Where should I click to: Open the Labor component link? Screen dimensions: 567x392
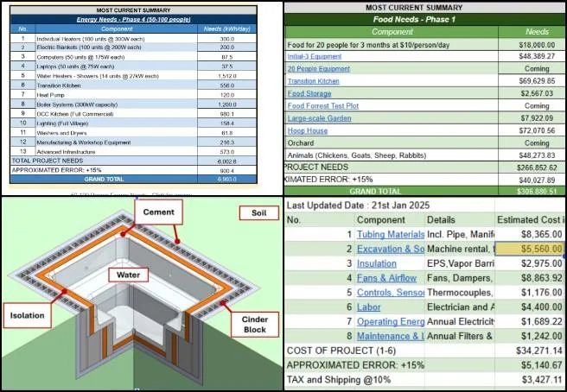tap(368, 307)
